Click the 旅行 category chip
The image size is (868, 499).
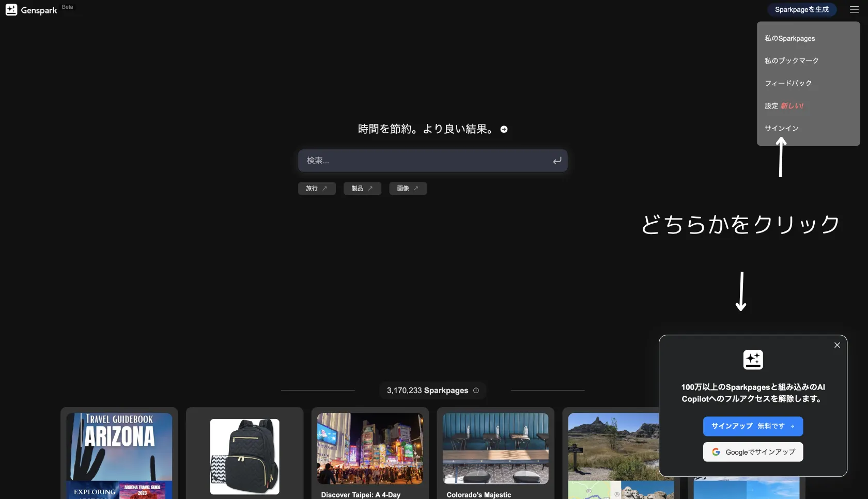click(x=317, y=189)
